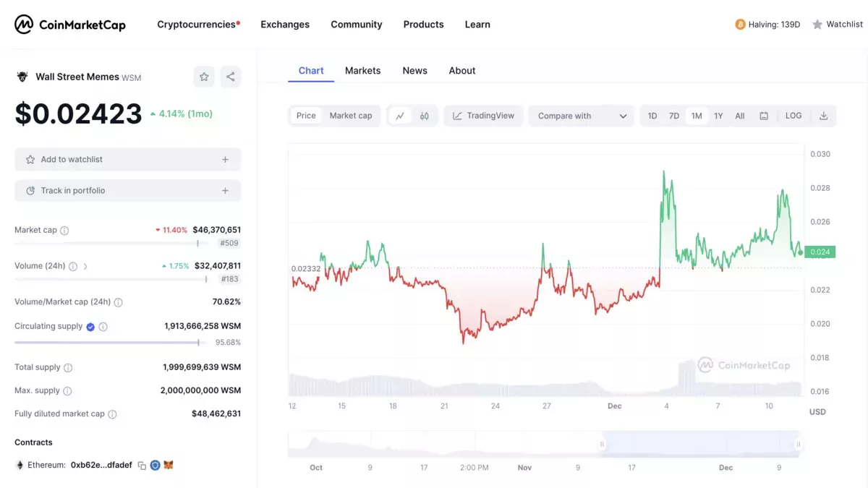Star Wall Street Memes as favorite
This screenshot has height=488, width=868.
204,77
